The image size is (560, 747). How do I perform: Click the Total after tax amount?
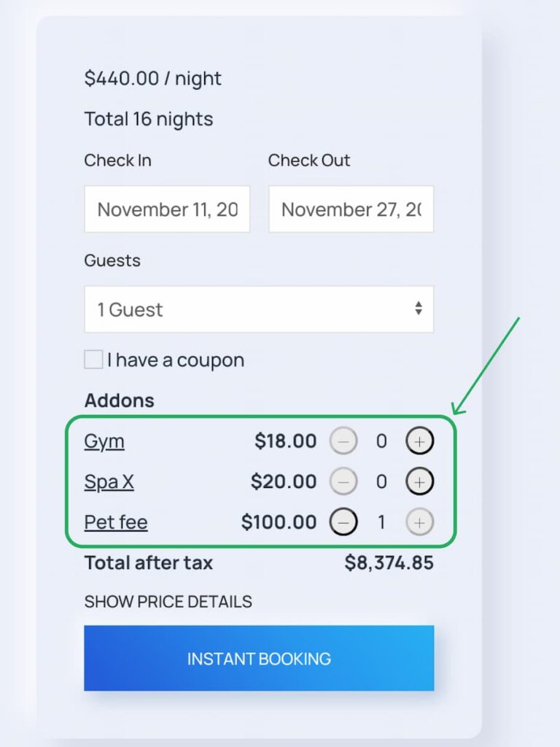click(x=389, y=563)
